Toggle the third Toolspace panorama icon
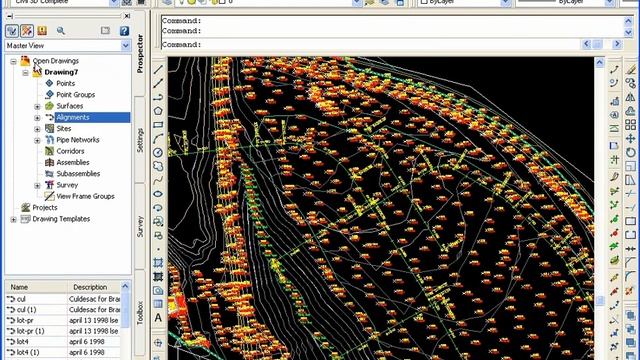640x360 pixels. [42, 31]
